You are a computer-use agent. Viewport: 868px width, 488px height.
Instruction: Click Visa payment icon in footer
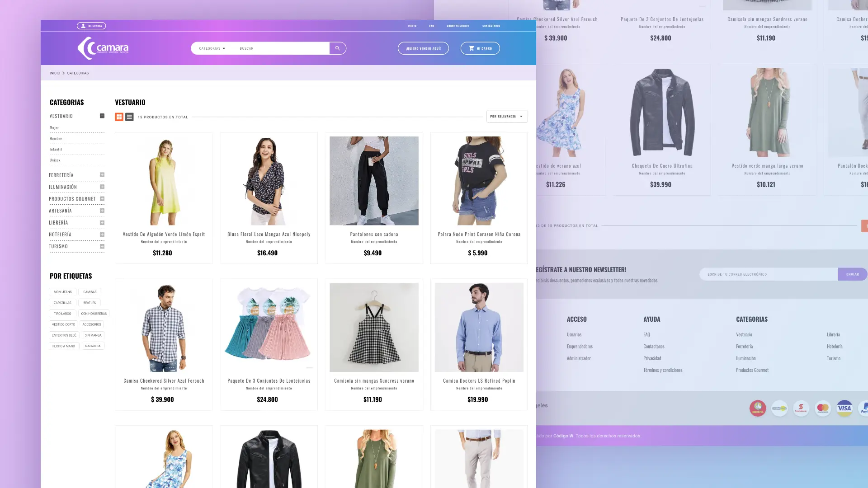pos(844,408)
